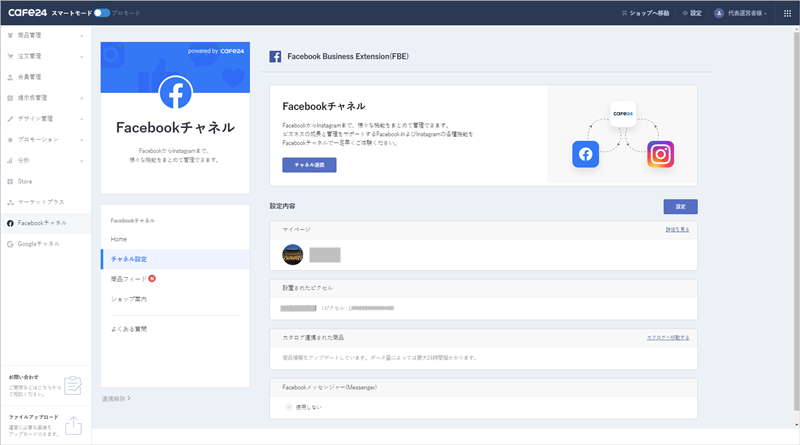Click the large Facebook logo on blue banner
Viewport: 800px width, 445px height.
coord(176,92)
